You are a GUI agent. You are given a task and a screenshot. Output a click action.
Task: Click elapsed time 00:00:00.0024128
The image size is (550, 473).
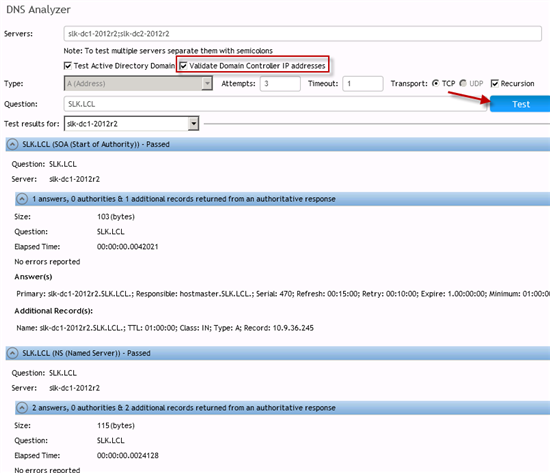(128, 455)
